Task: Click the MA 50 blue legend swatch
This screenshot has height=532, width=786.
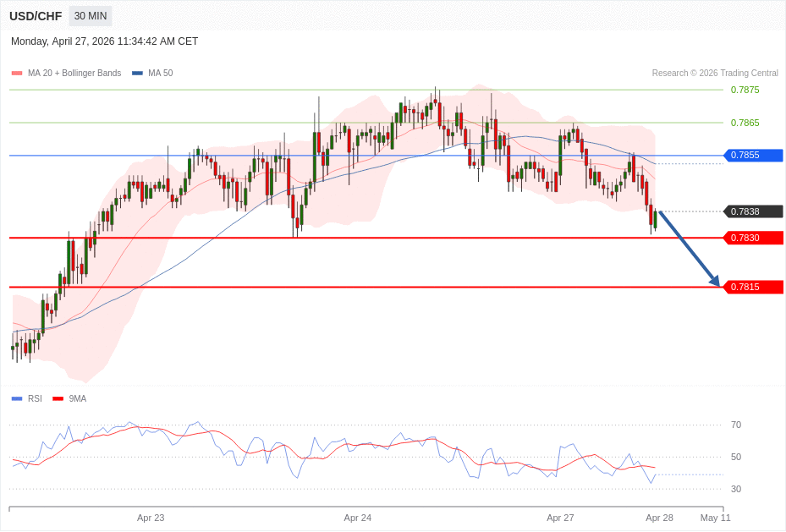Action: point(137,74)
